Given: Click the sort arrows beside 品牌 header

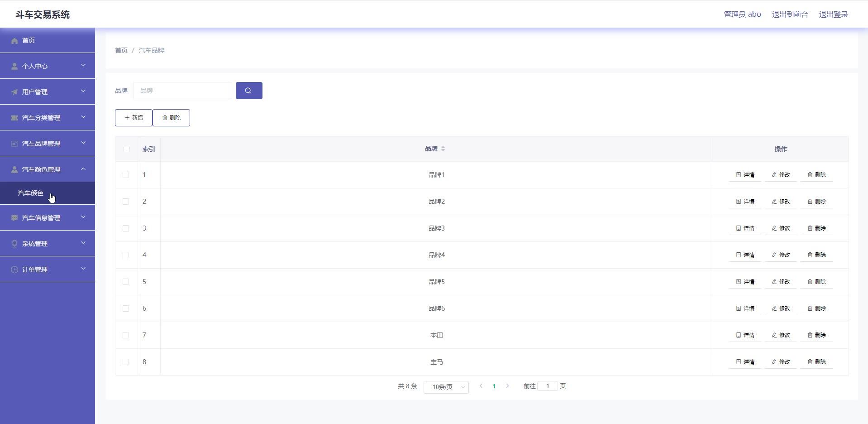Looking at the screenshot, I should pyautogui.click(x=443, y=149).
